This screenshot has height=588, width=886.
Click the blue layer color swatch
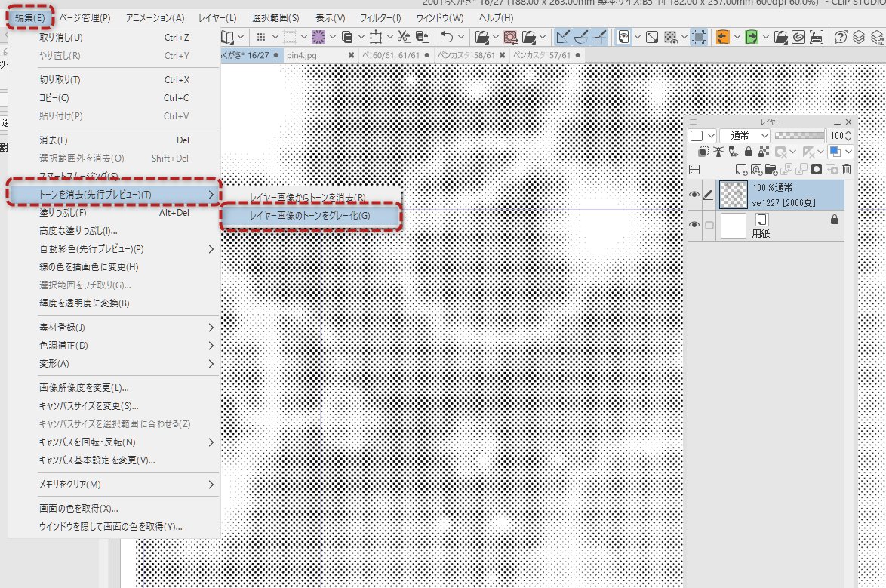point(835,152)
